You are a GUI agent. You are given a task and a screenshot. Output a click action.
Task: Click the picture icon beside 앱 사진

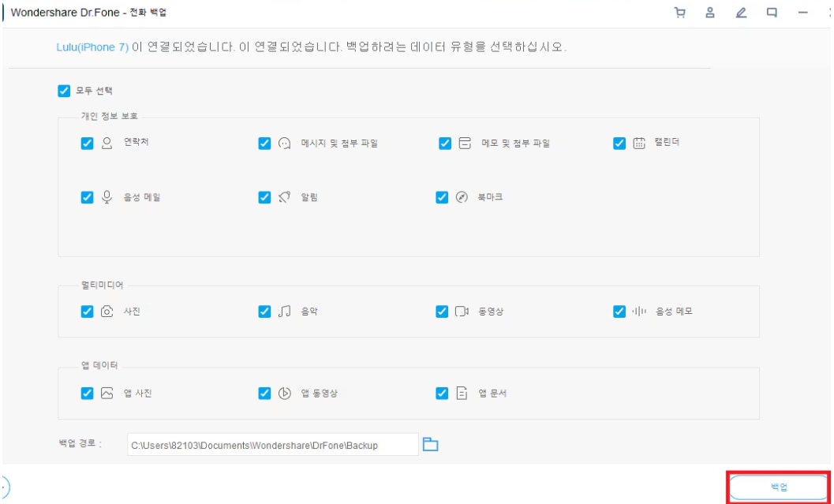[107, 394]
